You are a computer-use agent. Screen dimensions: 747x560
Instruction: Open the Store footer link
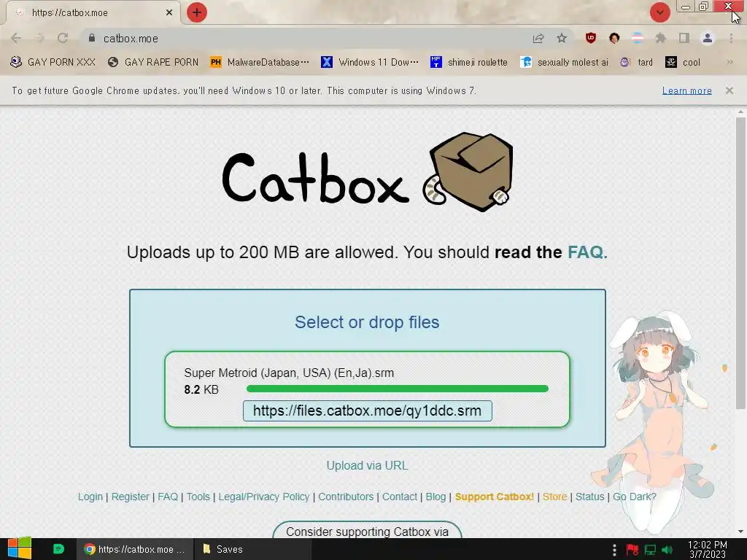(554, 497)
